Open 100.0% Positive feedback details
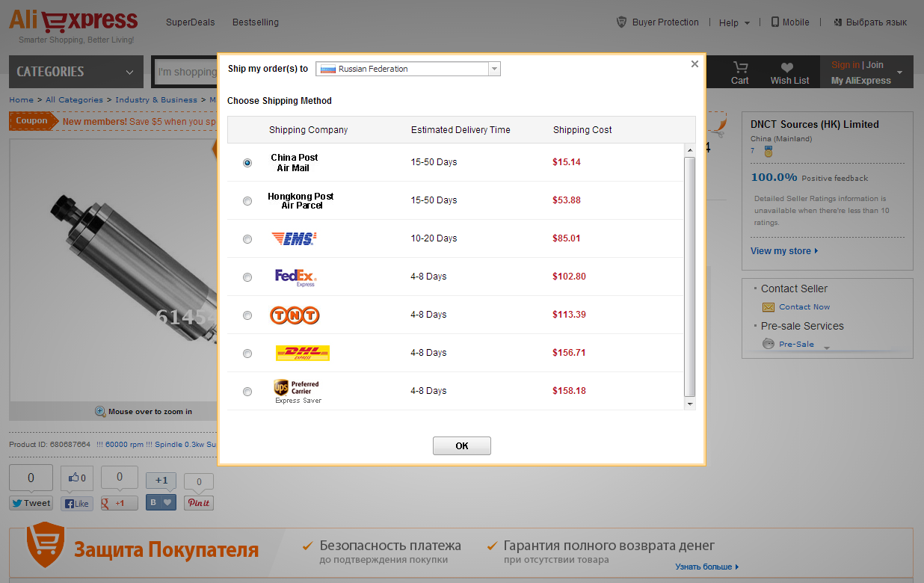Viewport: 924px width, 583px height. pos(810,178)
